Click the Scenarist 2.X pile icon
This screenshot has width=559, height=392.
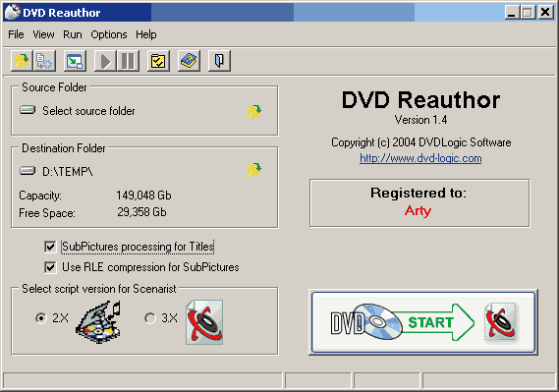(98, 322)
